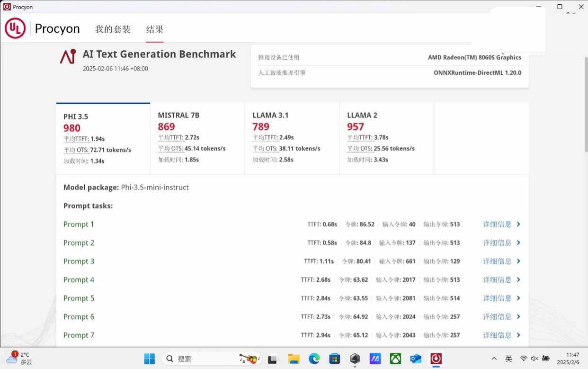
Task: Select the MISTRAL 7B score tab
Action: 197,137
